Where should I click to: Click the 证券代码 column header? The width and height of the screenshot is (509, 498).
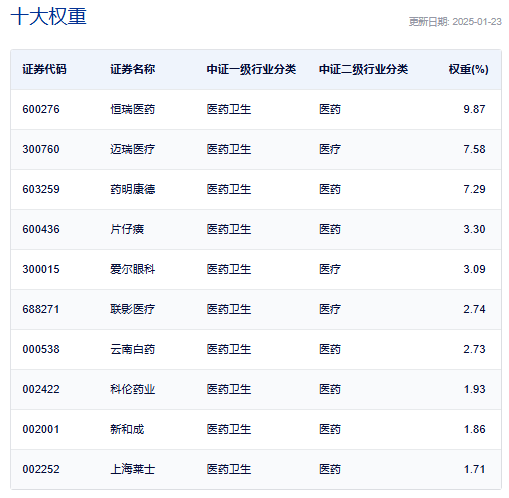(44, 69)
